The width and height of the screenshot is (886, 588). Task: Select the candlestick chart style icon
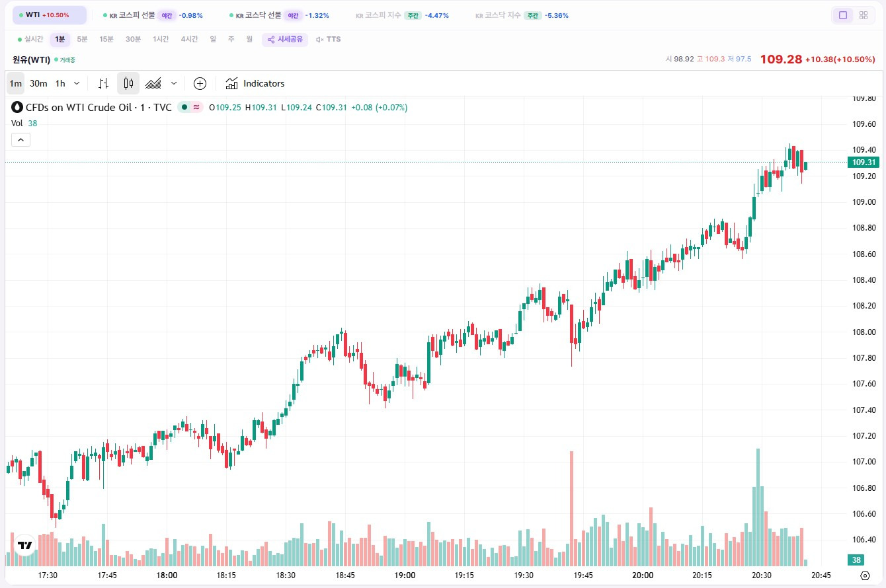pos(128,83)
